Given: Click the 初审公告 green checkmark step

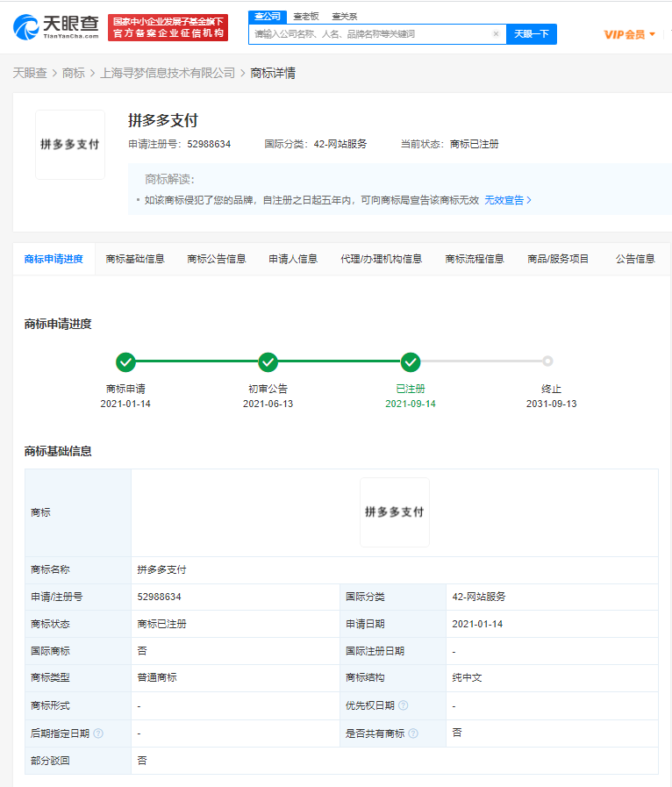Looking at the screenshot, I should pos(268,361).
